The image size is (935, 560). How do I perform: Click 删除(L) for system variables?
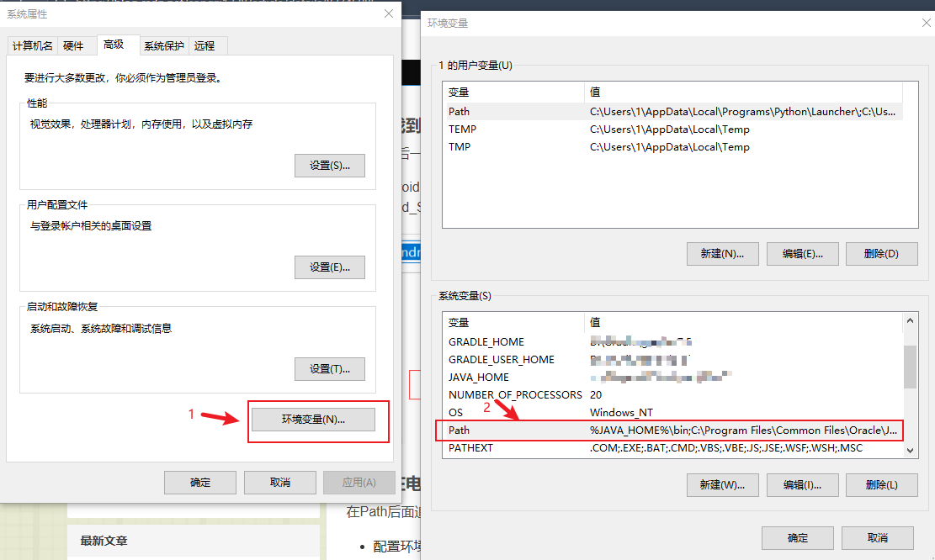pos(882,485)
